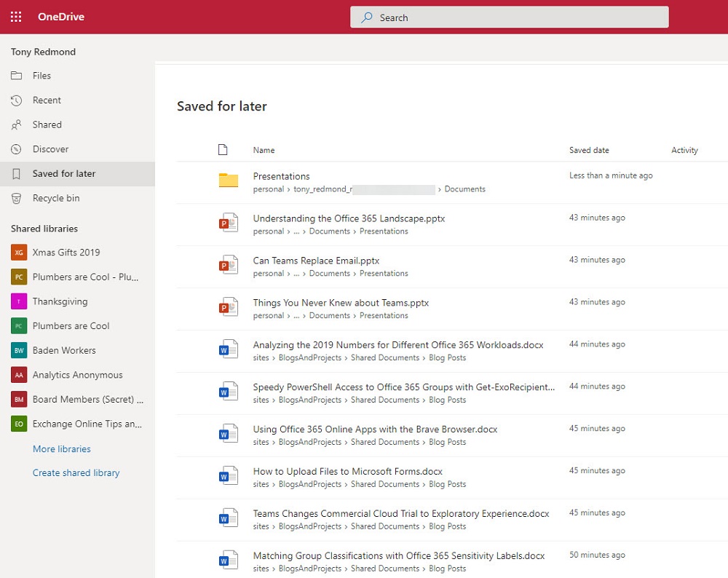Click the Plumbers are Cool - Plu... brown PC icon

pos(19,277)
